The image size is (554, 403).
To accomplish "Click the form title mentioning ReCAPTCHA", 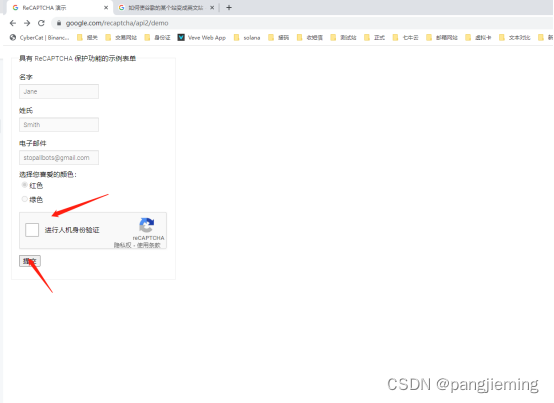I will (77, 58).
